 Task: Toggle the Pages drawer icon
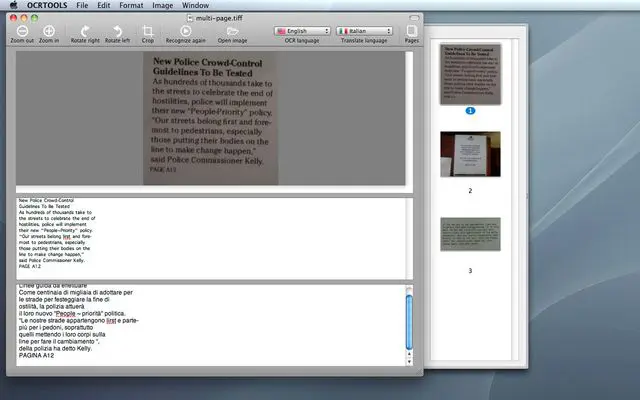411,31
